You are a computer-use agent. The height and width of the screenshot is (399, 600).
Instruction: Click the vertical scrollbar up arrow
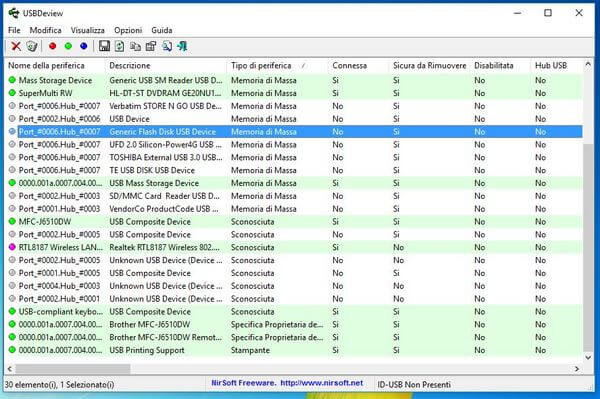click(588, 65)
